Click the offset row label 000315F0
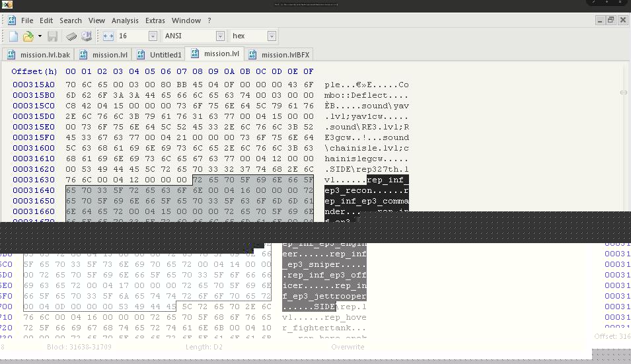Viewport: 631px width, 364px height. (34, 137)
